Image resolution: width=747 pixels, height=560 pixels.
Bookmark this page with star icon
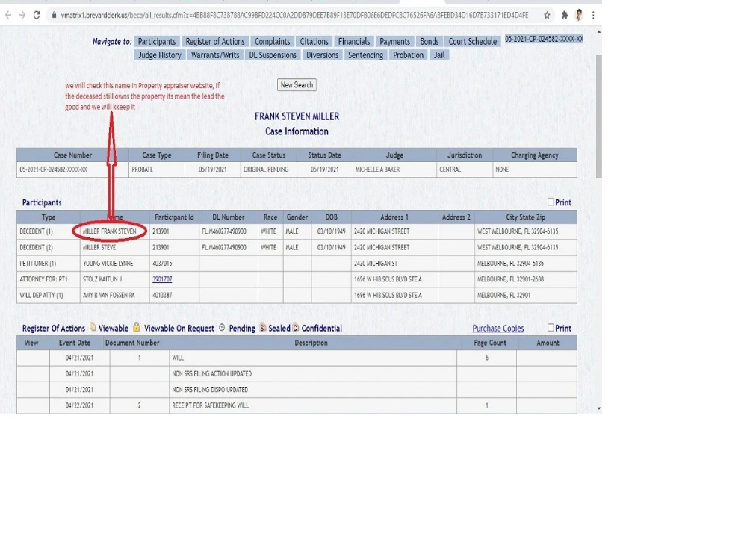pos(547,15)
